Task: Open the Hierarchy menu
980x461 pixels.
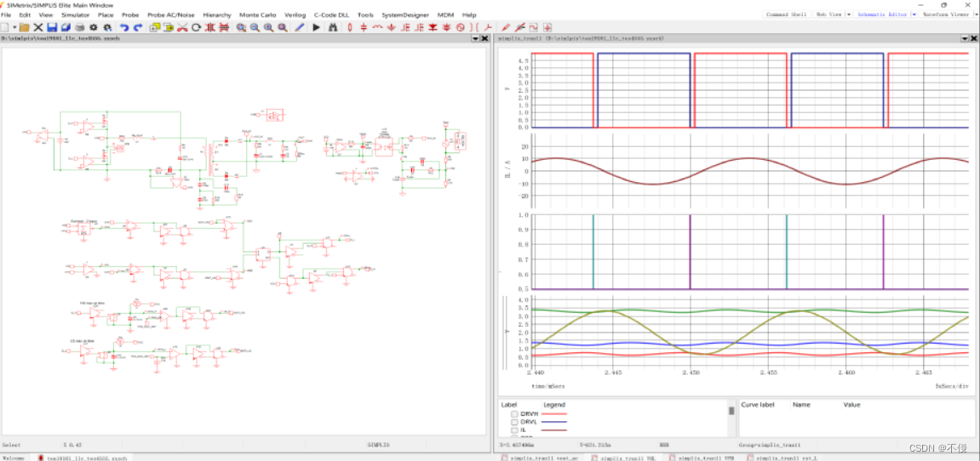Action: click(217, 14)
